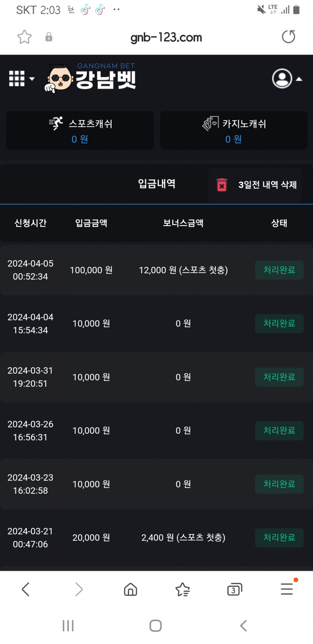Bookmark page with the star icon
The width and height of the screenshot is (313, 644).
click(24, 37)
